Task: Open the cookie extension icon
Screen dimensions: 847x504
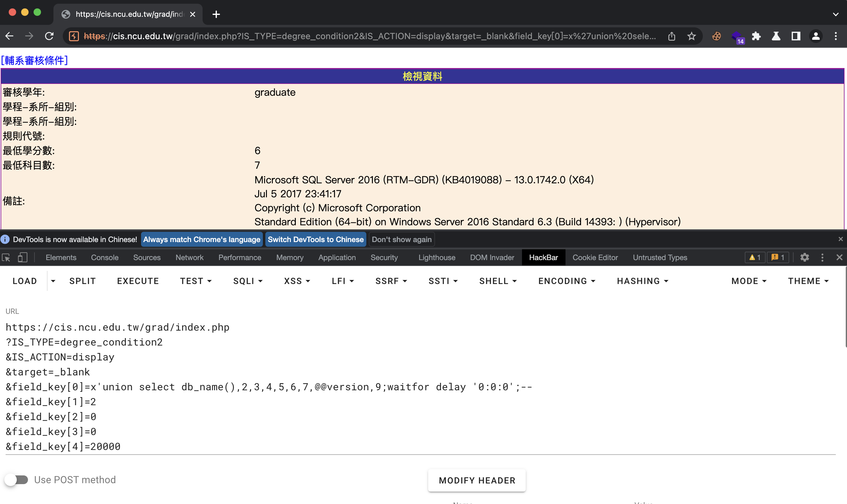Action: (x=716, y=36)
